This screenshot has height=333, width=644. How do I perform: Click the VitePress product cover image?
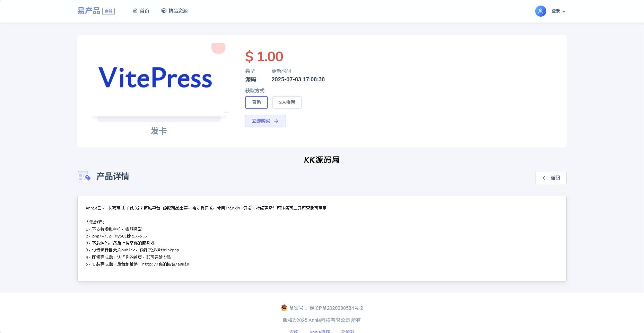click(x=159, y=82)
